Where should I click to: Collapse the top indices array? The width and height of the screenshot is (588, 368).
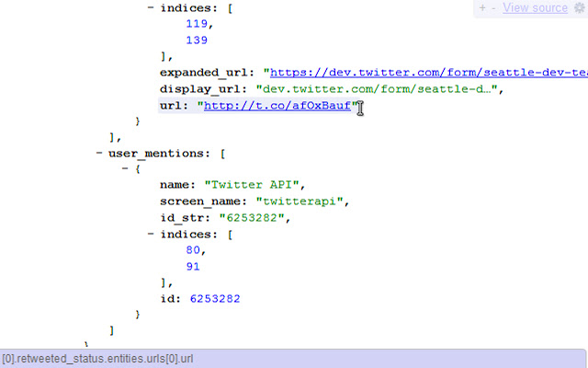tap(151, 7)
